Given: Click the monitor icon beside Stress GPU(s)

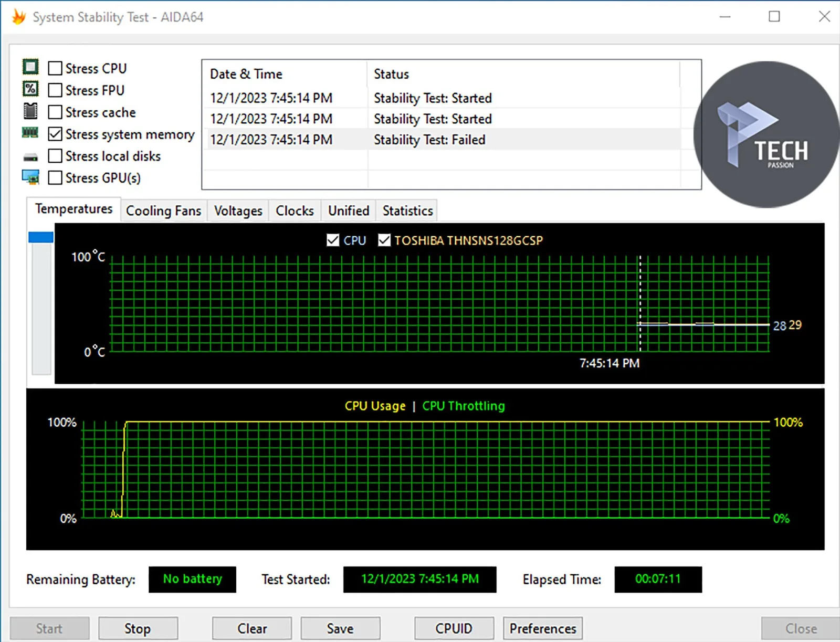Looking at the screenshot, I should (30, 177).
